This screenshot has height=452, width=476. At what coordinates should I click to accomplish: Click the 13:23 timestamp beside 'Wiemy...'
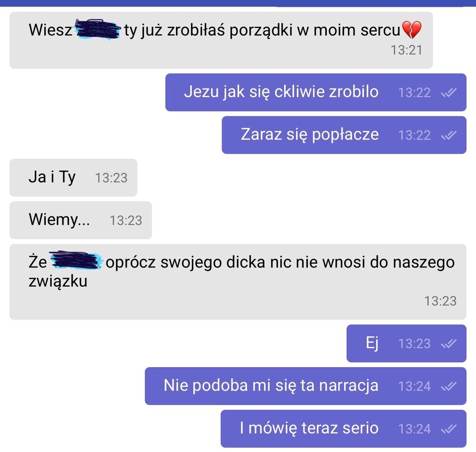click(125, 220)
